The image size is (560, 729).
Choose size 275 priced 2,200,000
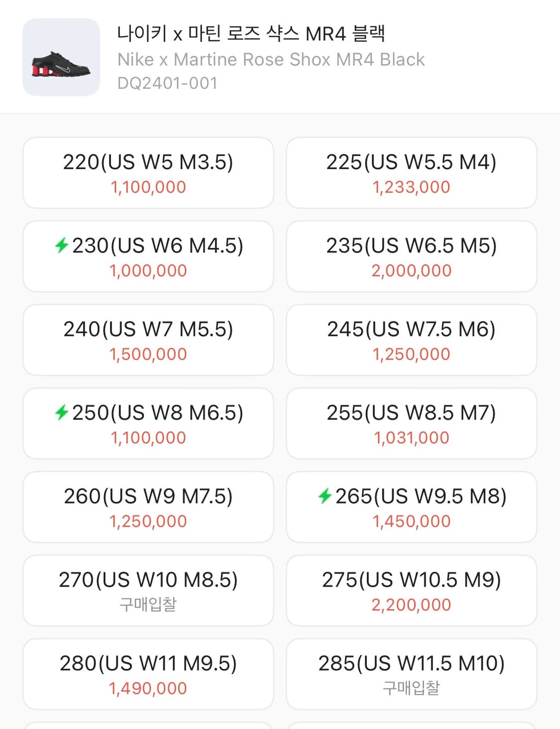[411, 591]
